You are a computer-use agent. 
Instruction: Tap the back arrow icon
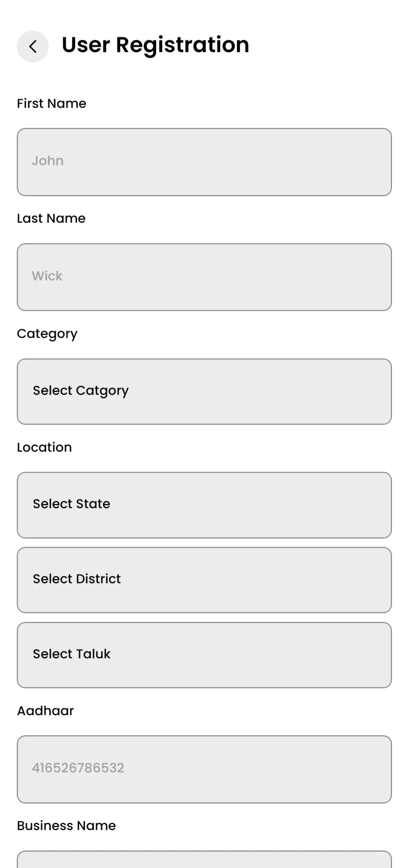pos(33,46)
